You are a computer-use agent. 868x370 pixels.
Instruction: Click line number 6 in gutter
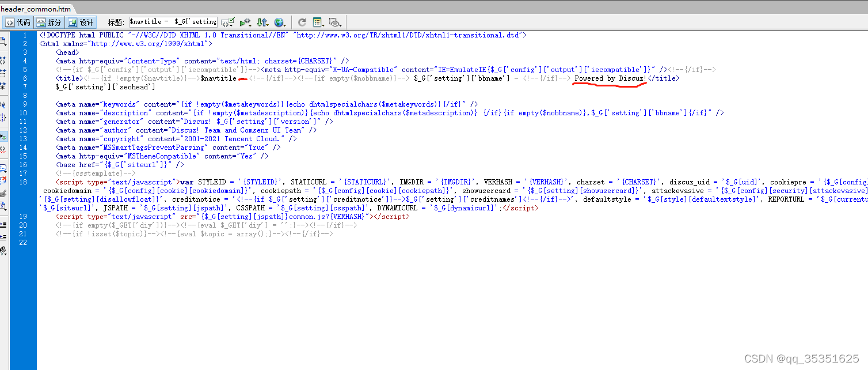25,78
